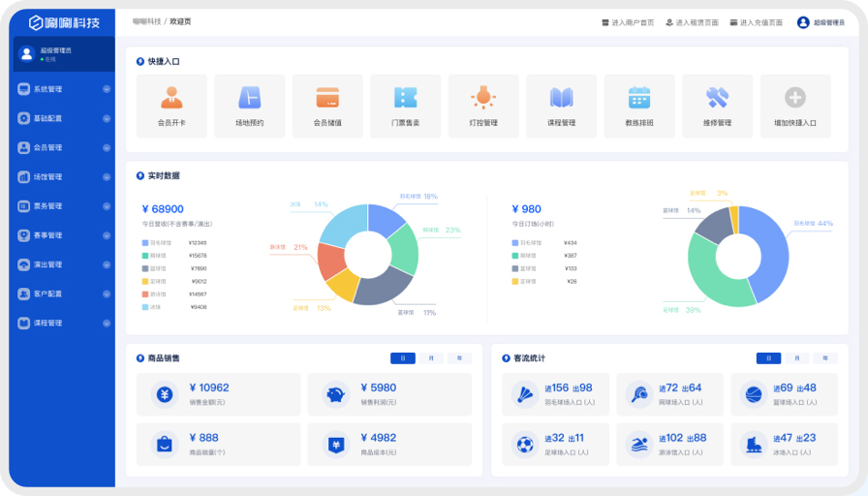
Task: Click the badminton shuttlecock icon in 客流统计
Action: 526,394
